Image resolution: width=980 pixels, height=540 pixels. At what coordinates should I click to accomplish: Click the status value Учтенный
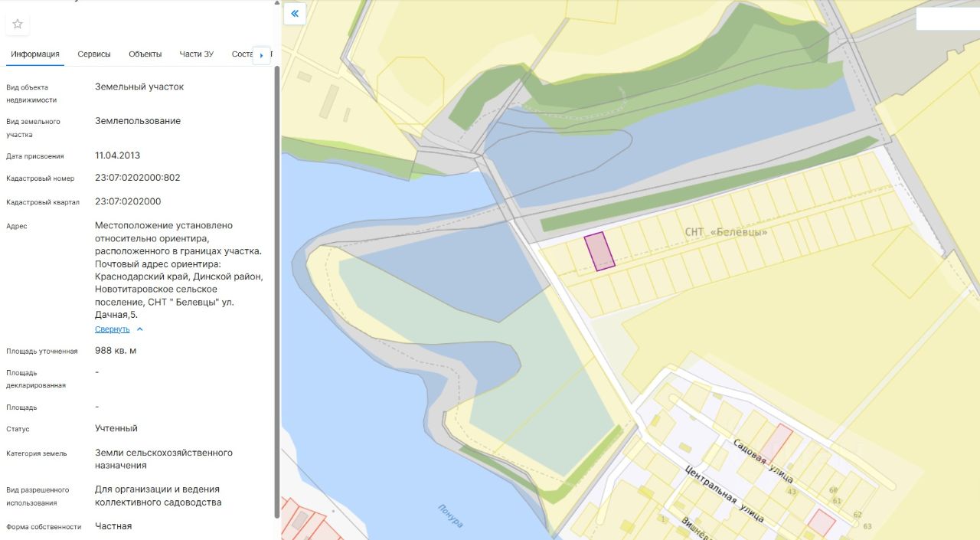pos(116,428)
